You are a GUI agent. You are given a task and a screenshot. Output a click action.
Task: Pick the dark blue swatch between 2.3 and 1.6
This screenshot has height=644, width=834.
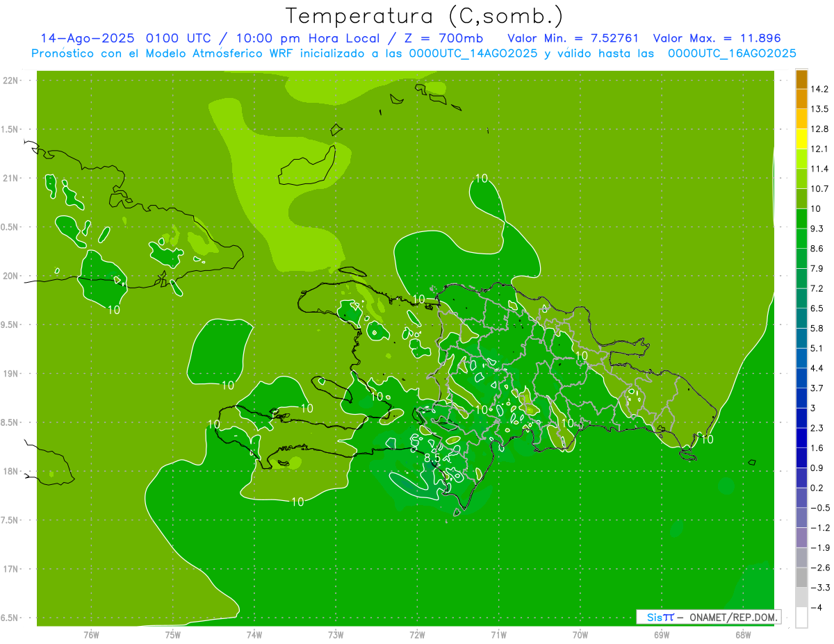(x=801, y=438)
